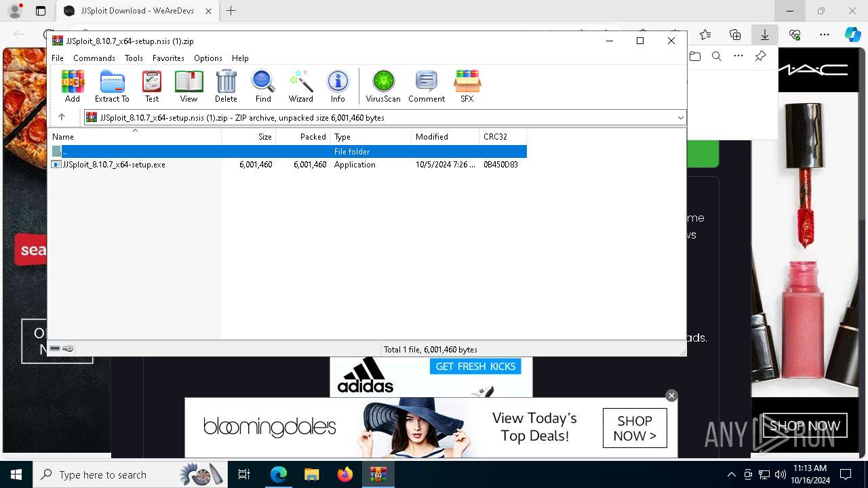
Task: Click the Test archive toolbar icon
Action: (x=152, y=86)
